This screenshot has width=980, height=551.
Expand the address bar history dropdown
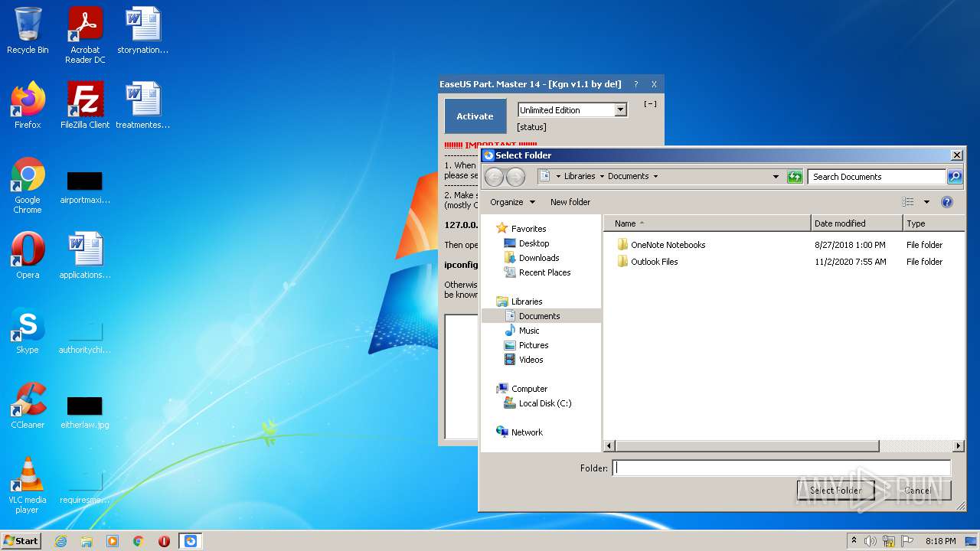click(776, 177)
